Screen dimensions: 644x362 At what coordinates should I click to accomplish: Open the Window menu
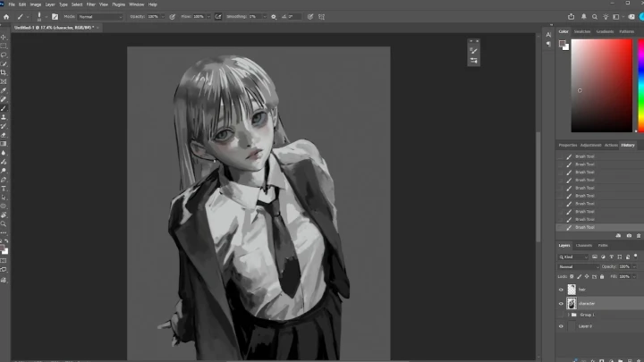[x=136, y=4]
